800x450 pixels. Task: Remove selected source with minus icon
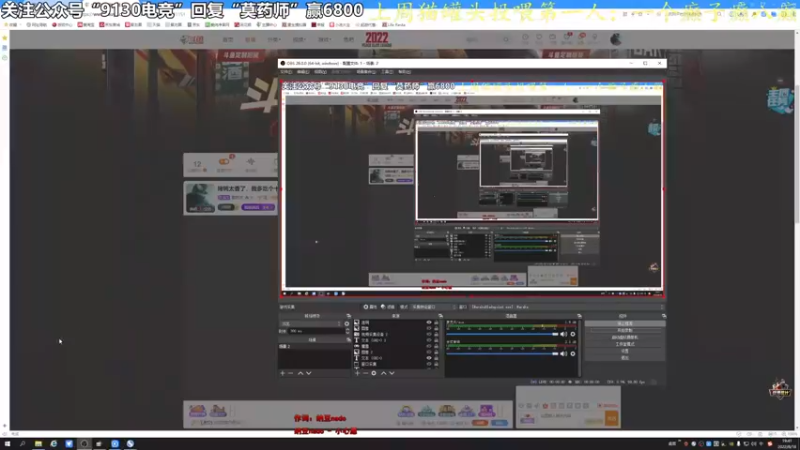pyautogui.click(x=365, y=373)
